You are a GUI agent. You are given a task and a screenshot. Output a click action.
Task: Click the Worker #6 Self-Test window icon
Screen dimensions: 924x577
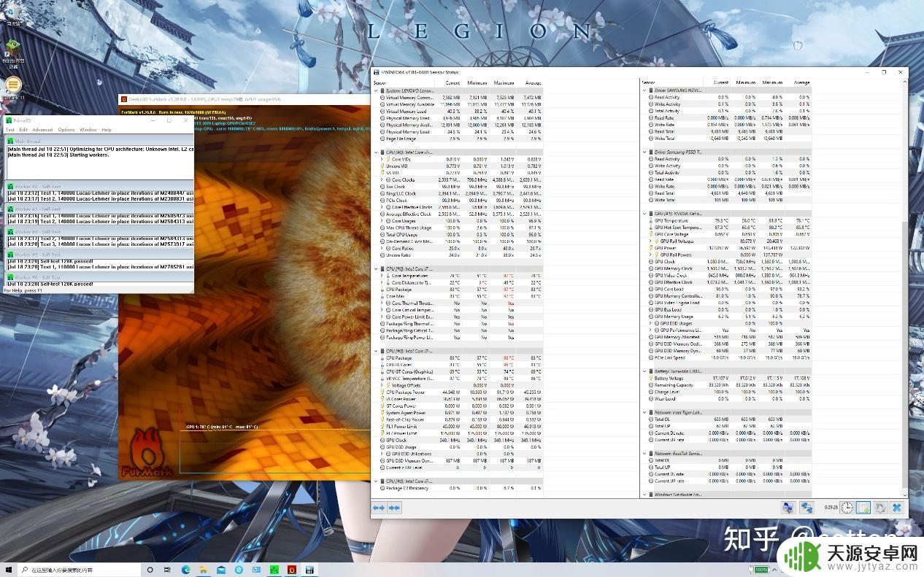click(9, 277)
